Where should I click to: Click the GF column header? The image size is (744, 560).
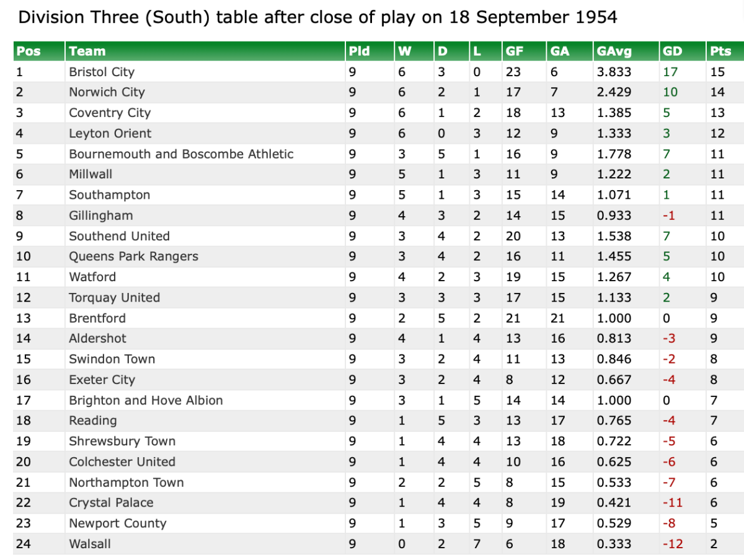(515, 51)
